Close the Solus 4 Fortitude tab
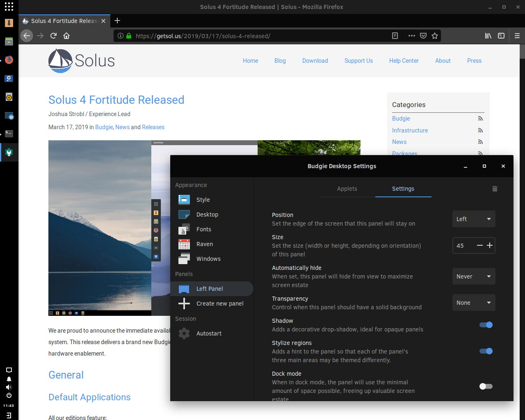525x420 pixels. click(x=103, y=21)
